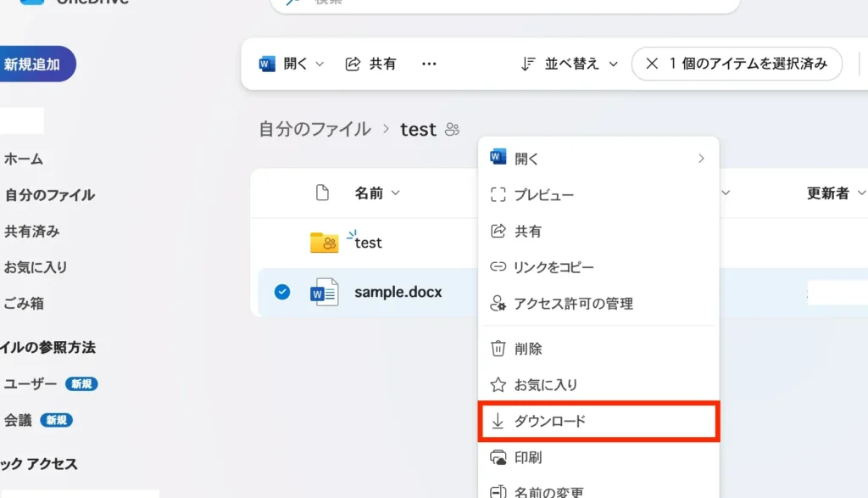This screenshot has width=868, height=498.
Task: Click the Word icon beside sample.docx
Action: 324,292
